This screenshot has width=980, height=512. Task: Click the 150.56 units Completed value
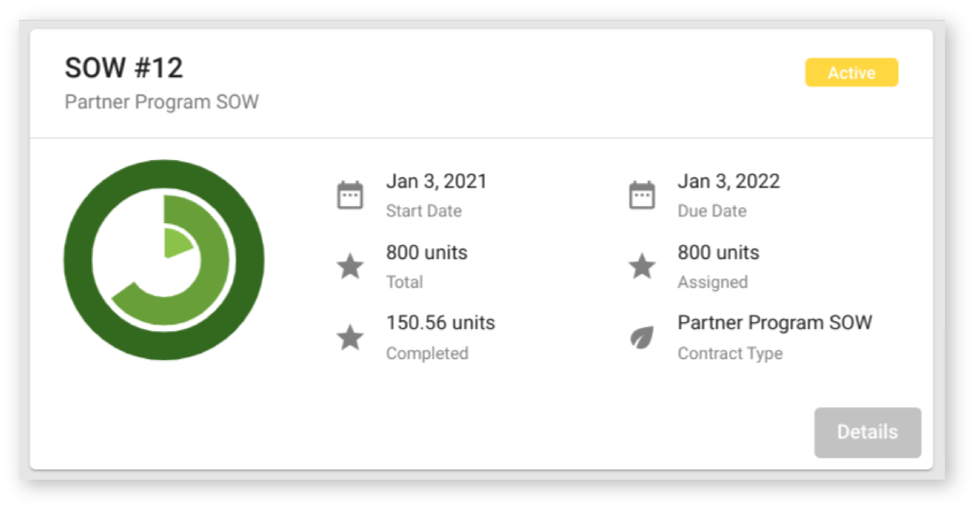tap(440, 323)
